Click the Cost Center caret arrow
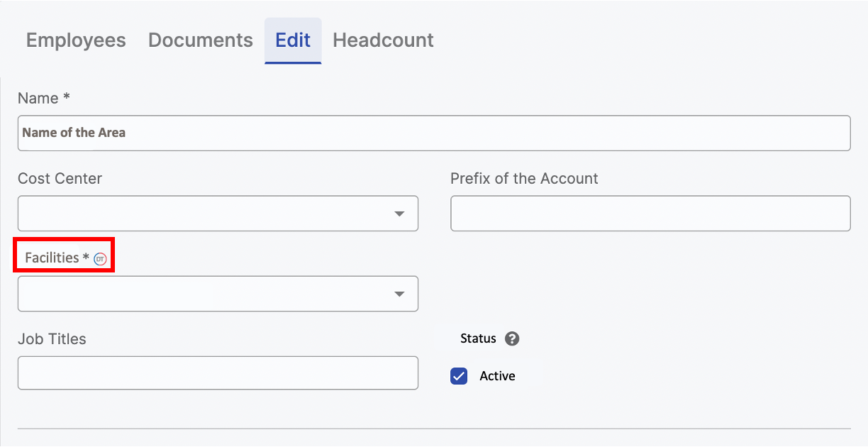Screen dimensions: 868x447 399,214
